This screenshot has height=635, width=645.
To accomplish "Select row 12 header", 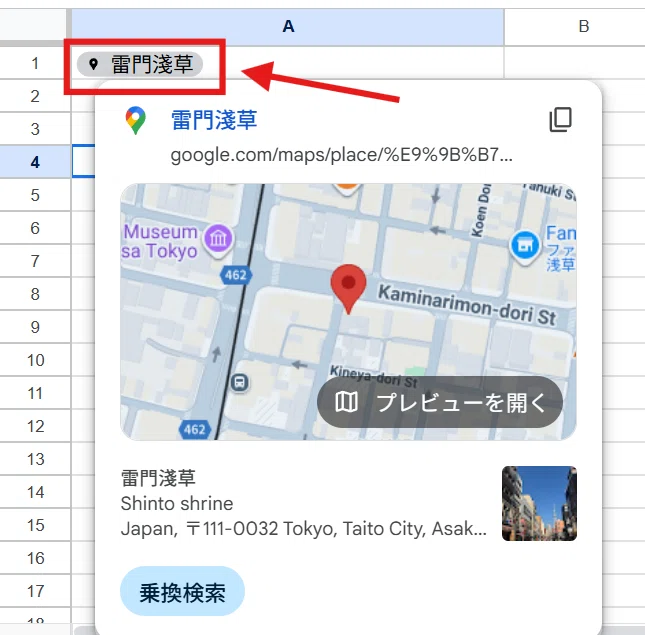I will coord(35,426).
